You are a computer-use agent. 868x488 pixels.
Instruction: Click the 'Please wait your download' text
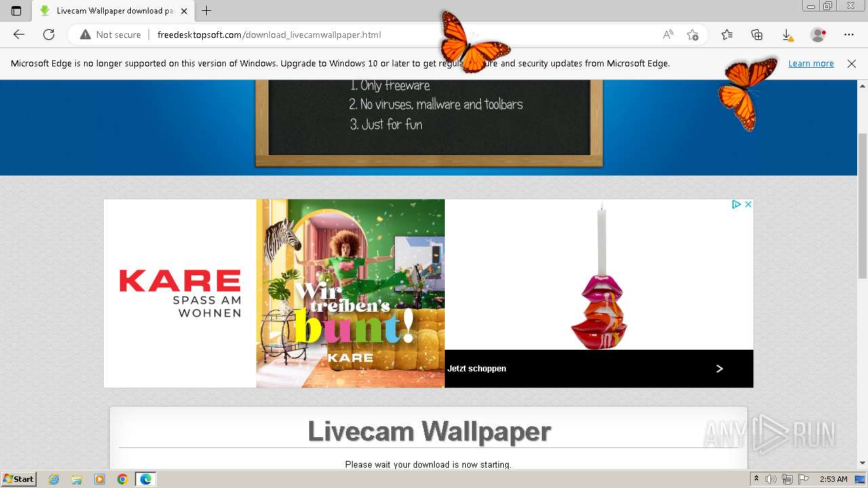pos(428,464)
